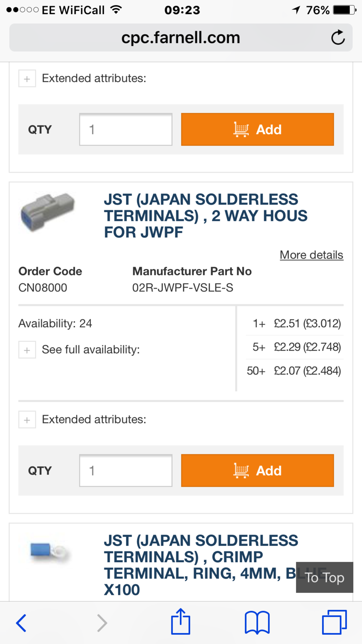Tap the forward navigation arrow
Screen dimensions: 362x644
click(x=102, y=623)
